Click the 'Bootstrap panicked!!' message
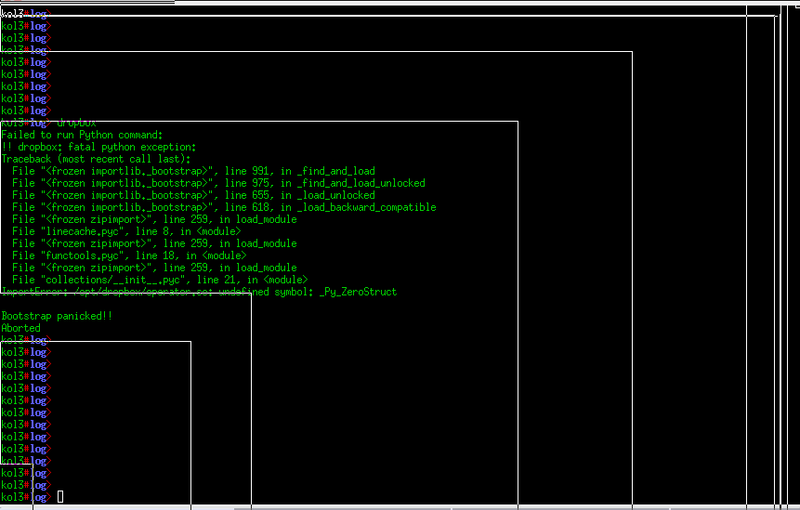Screen dimensions: 800x510 click(57, 316)
